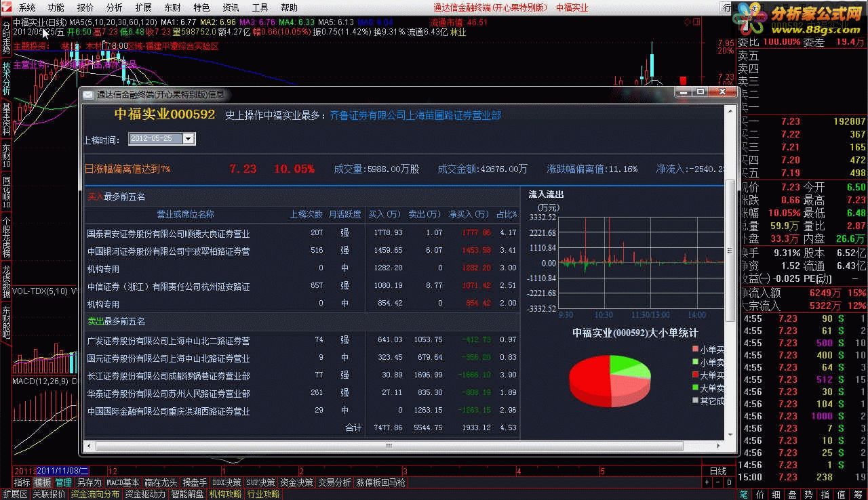Click the envelope icon in info dialog title
The width and height of the screenshot is (868, 500).
click(88, 95)
